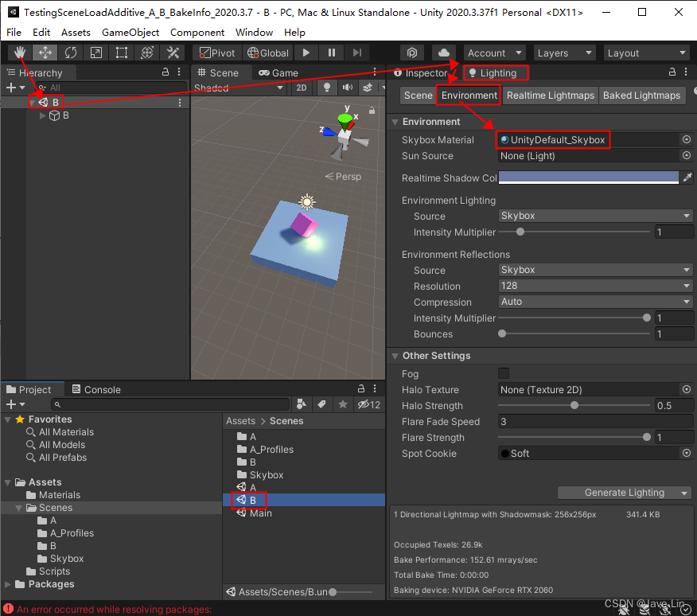Toggle Scene view audio with speaker icon
The width and height of the screenshot is (697, 616).
(x=347, y=88)
